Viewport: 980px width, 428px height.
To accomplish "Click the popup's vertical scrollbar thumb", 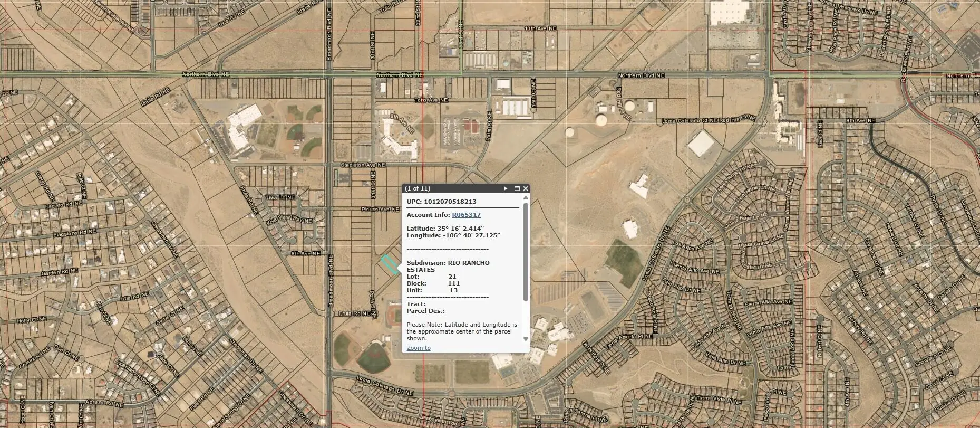I will pos(526,251).
